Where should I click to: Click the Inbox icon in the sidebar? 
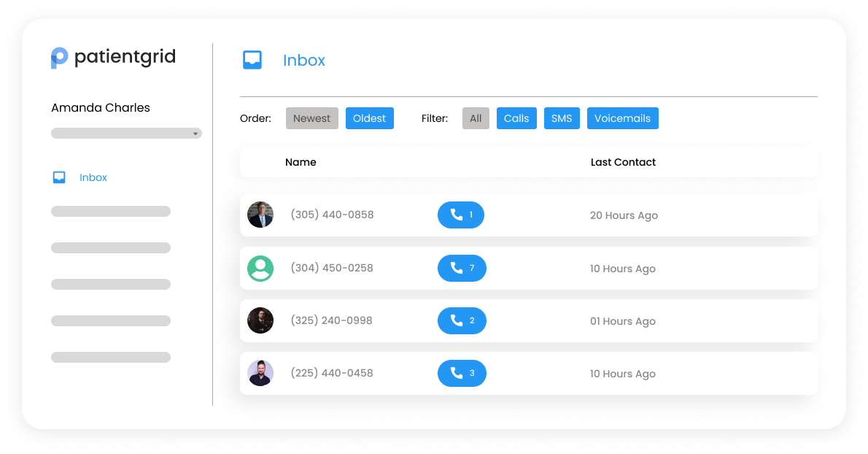point(59,177)
